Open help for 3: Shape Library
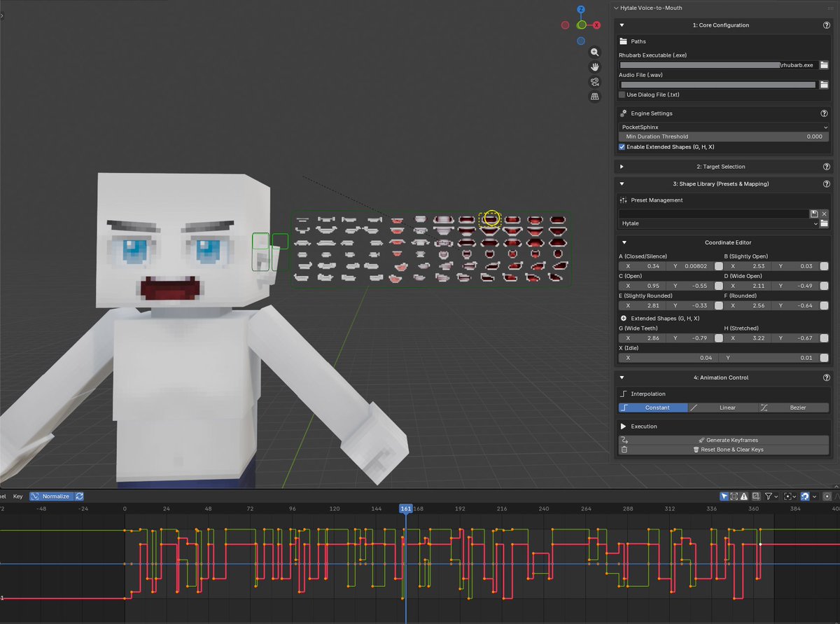Screen dimensions: 840x624 click(826, 183)
